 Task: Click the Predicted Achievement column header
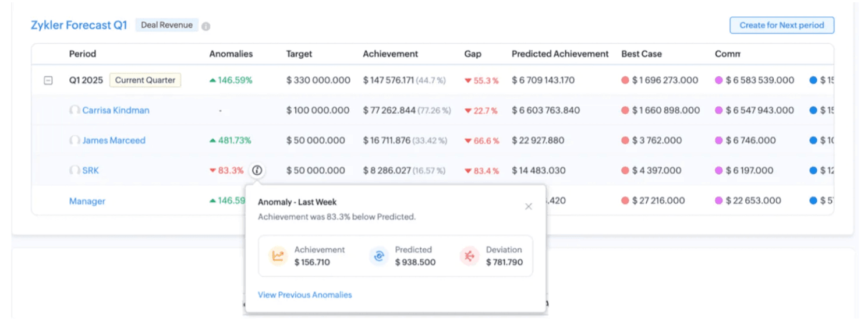tap(560, 54)
